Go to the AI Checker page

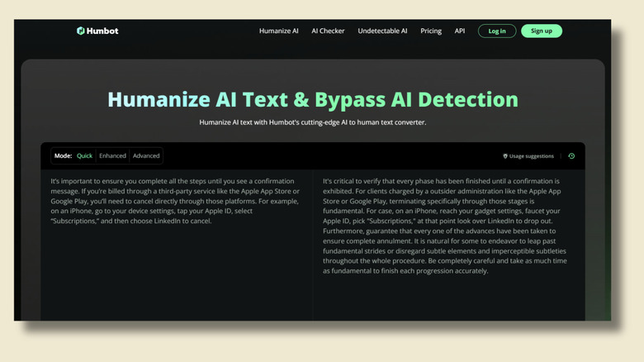(328, 31)
